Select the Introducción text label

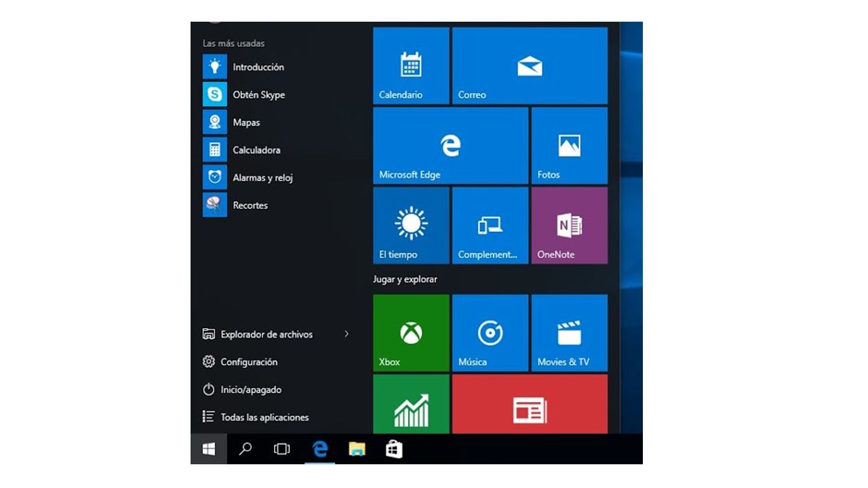pyautogui.click(x=258, y=67)
